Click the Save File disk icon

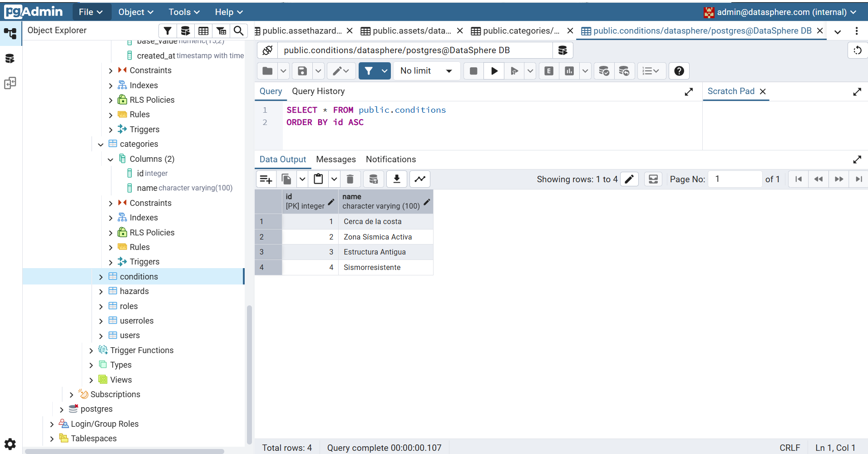click(x=302, y=71)
